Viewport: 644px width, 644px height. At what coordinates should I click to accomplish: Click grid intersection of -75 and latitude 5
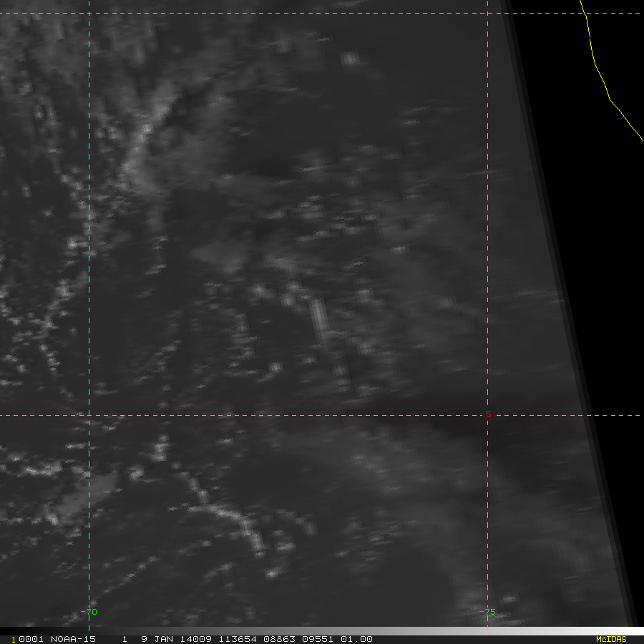[487, 415]
